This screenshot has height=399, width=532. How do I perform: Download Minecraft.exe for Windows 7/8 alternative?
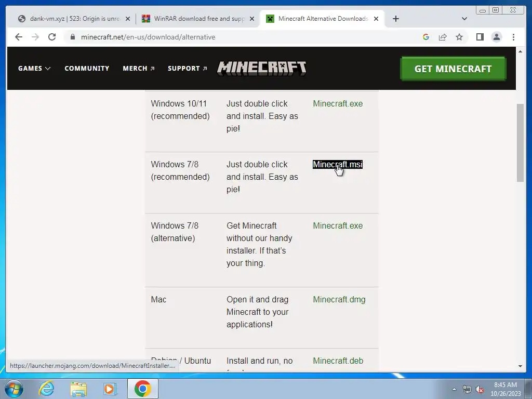[338, 225]
